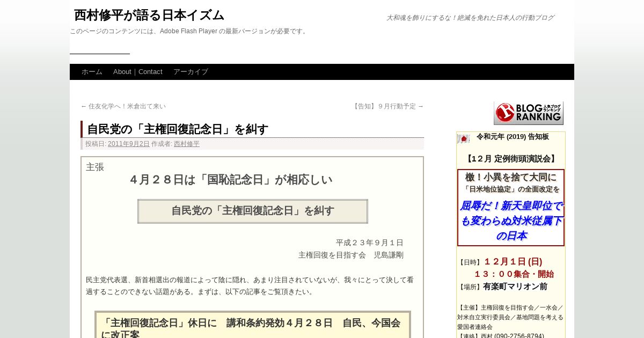Click the banner text 檄！小異を捨て大同に

511,177
